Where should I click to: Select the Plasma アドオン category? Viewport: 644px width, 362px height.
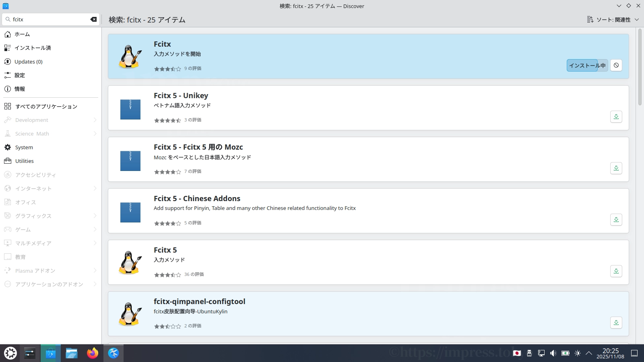[x=51, y=270]
